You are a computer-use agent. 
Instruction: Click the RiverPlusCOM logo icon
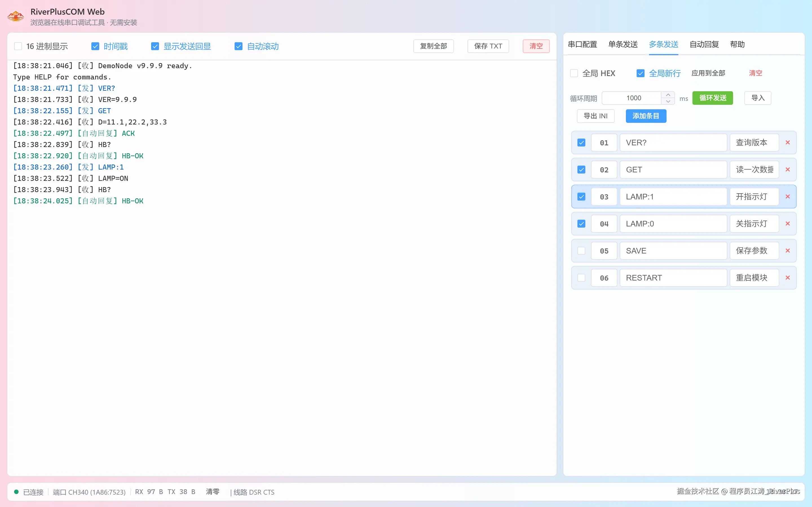16,16
